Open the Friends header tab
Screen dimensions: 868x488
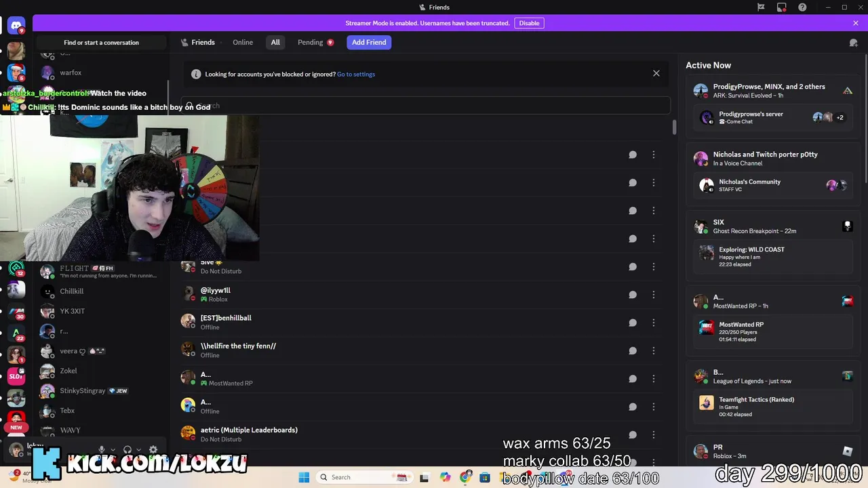[198, 42]
